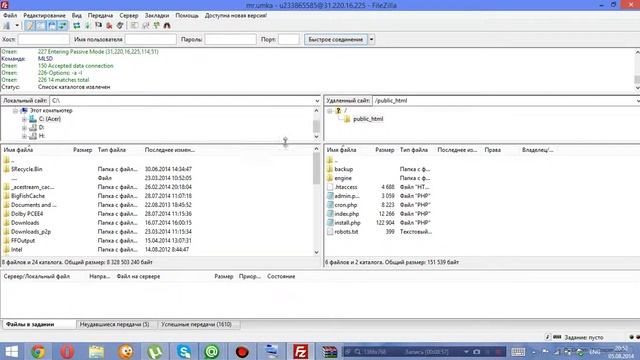The height and width of the screenshot is (360, 640).
Task: Open the 'Передача' menu
Action: (x=100, y=16)
